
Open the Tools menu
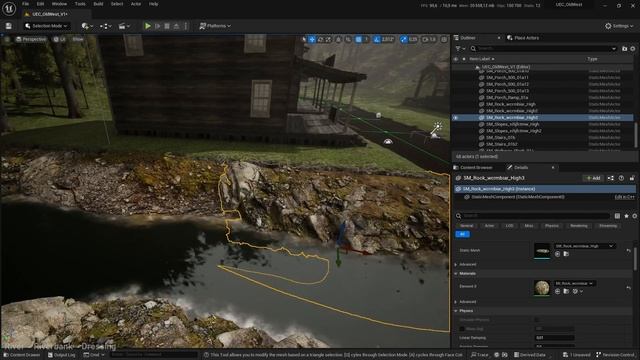[x=80, y=4]
